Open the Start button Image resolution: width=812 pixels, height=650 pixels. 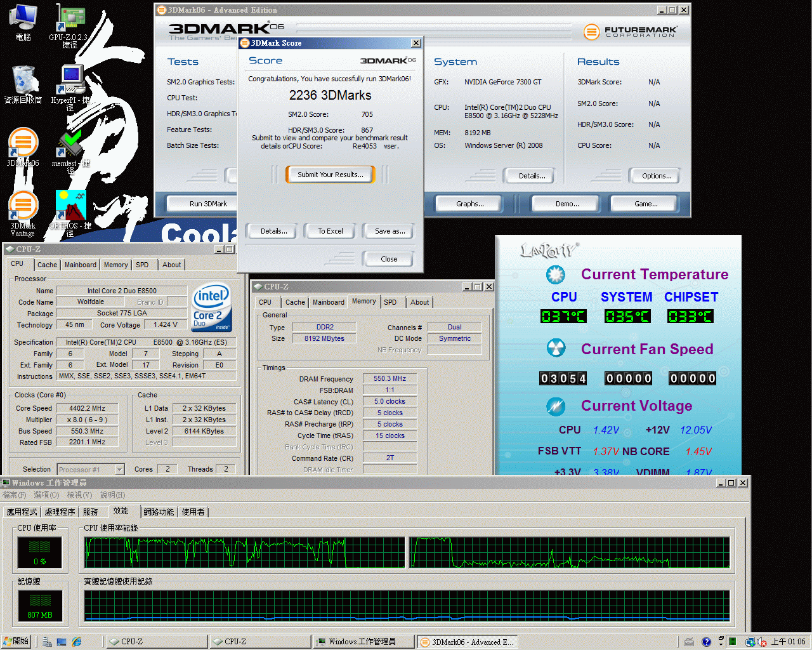point(16,642)
